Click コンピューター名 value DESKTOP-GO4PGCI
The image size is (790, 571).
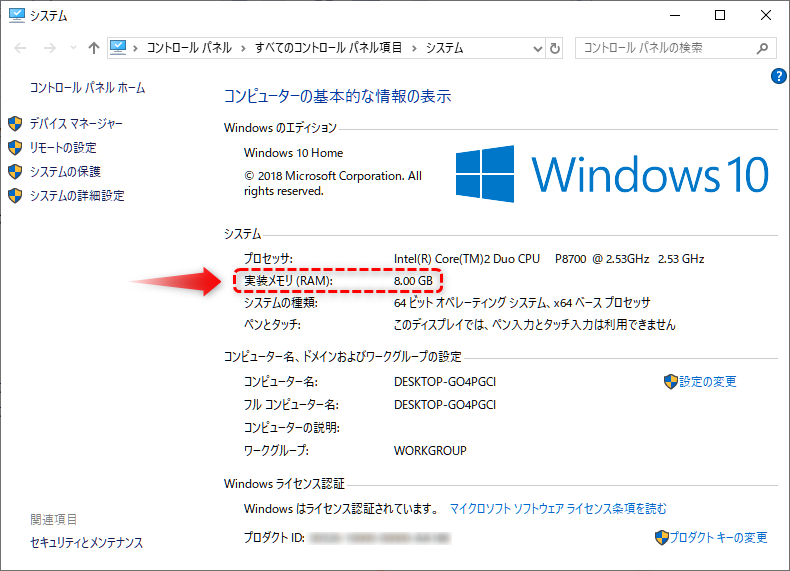point(445,382)
